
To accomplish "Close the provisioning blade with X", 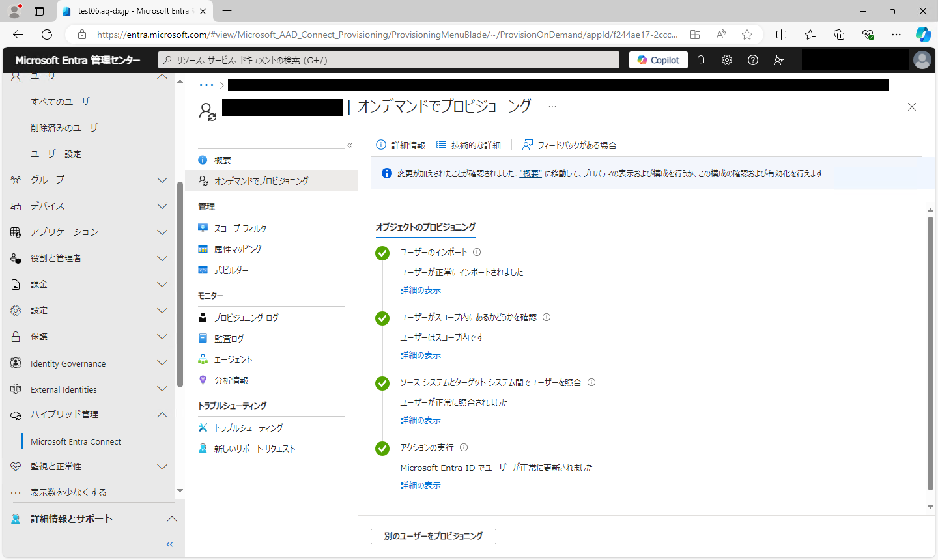I will click(x=912, y=107).
